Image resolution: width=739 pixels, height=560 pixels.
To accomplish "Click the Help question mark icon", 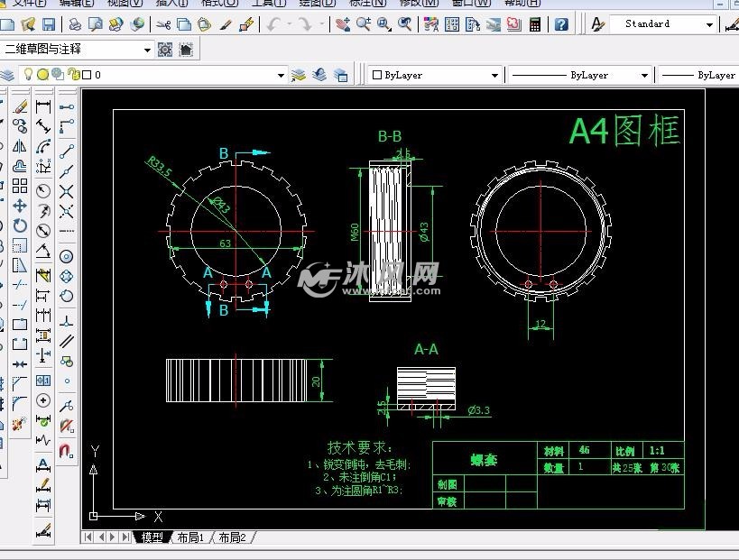I will pos(561,24).
